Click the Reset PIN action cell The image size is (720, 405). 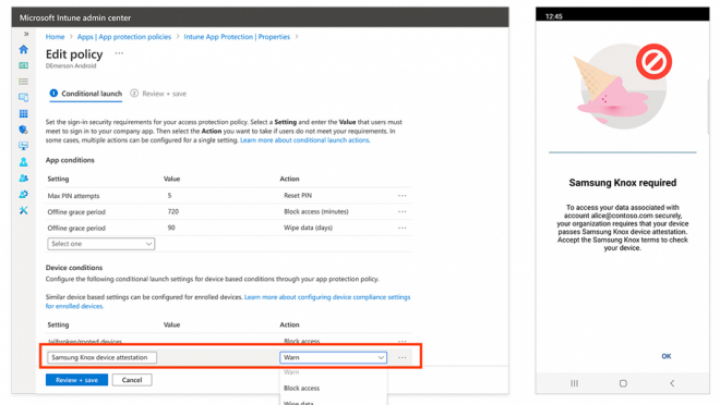click(298, 196)
